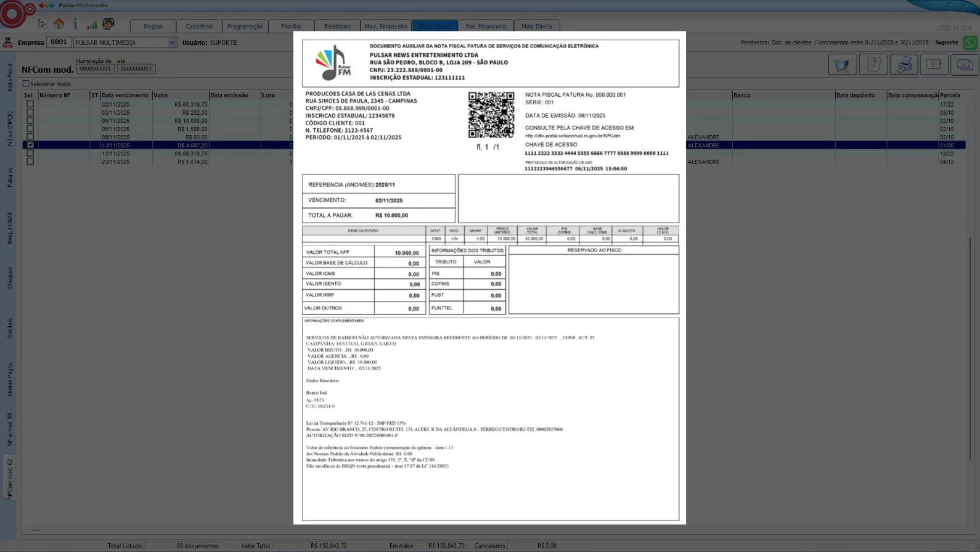Open the green WhatsApp support icon
The width and height of the screenshot is (980, 552).
pos(970,43)
